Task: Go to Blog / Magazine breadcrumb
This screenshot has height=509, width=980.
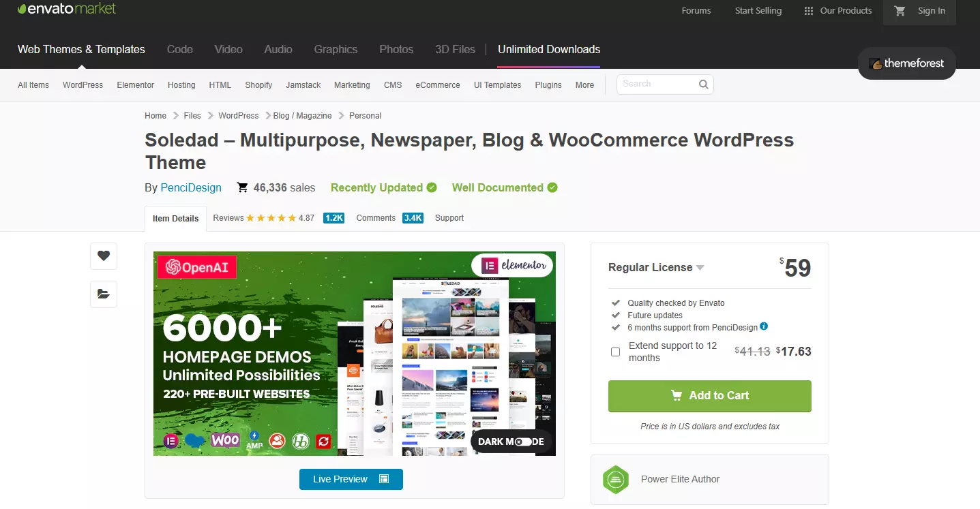Action: tap(303, 116)
